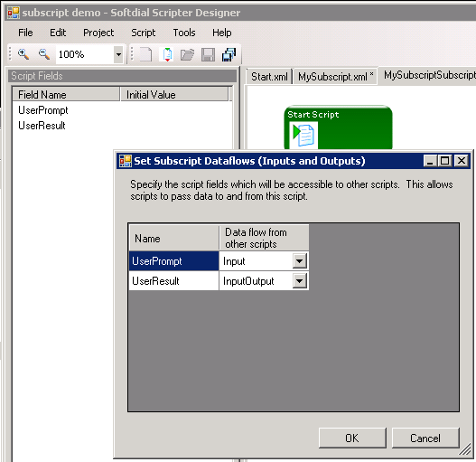Save using the floppy disk icon

[x=209, y=55]
